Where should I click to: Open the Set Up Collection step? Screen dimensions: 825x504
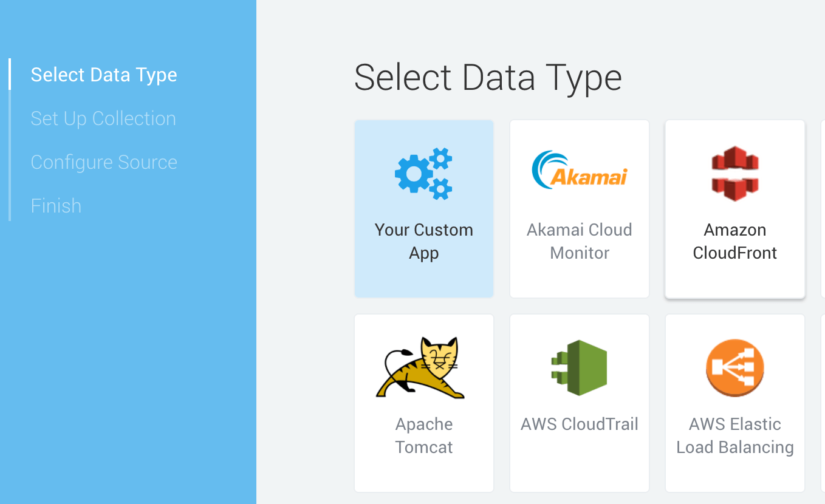pos(103,118)
